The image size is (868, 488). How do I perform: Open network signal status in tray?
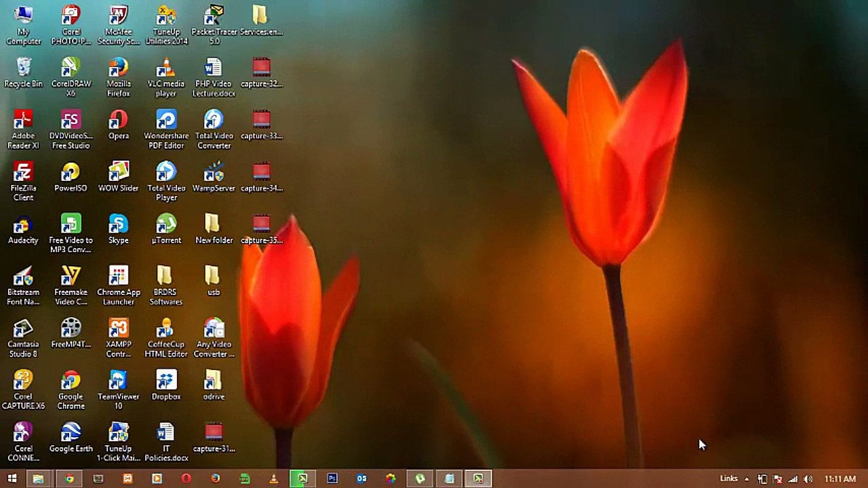point(793,479)
